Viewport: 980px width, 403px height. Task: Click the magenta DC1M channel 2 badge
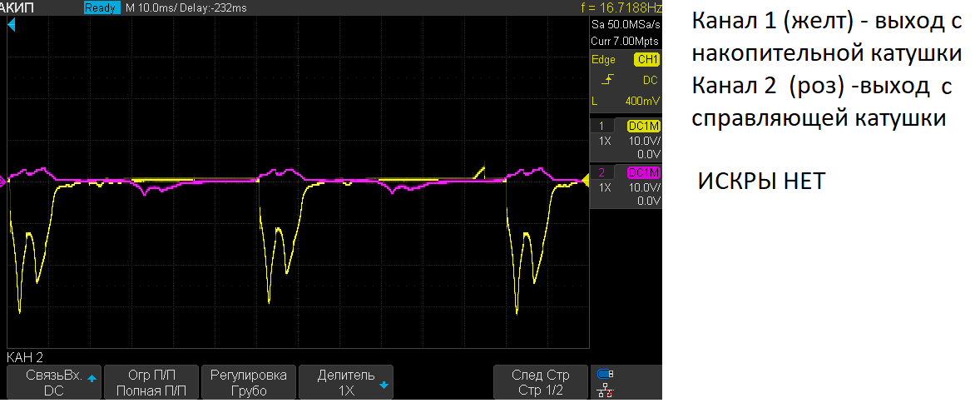pos(643,172)
